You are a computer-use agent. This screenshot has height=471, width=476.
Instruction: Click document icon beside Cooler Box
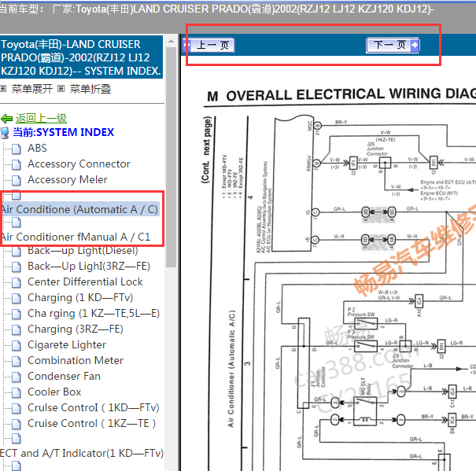pos(17,392)
